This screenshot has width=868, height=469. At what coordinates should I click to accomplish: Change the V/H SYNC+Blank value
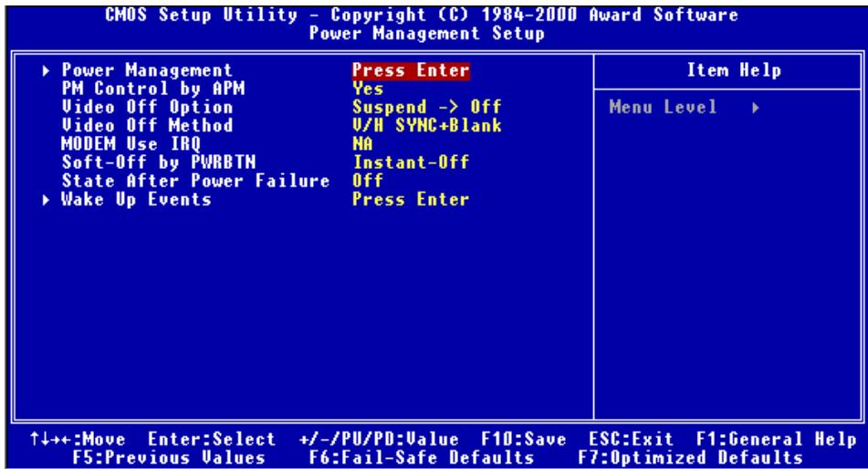(x=427, y=125)
